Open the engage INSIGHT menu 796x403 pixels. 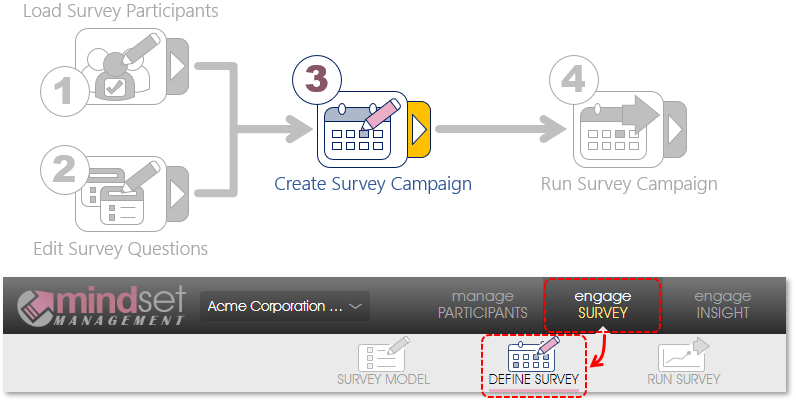click(x=722, y=305)
